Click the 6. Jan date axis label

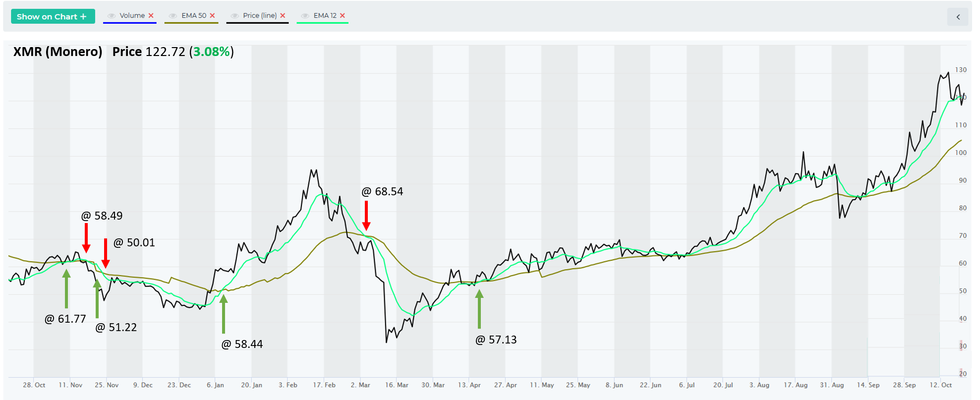click(215, 385)
